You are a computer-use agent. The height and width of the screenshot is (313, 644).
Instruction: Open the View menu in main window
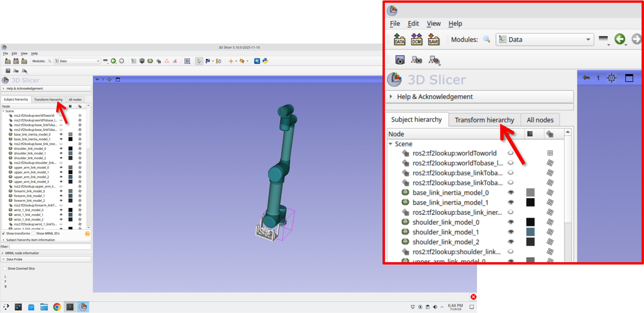click(x=24, y=54)
